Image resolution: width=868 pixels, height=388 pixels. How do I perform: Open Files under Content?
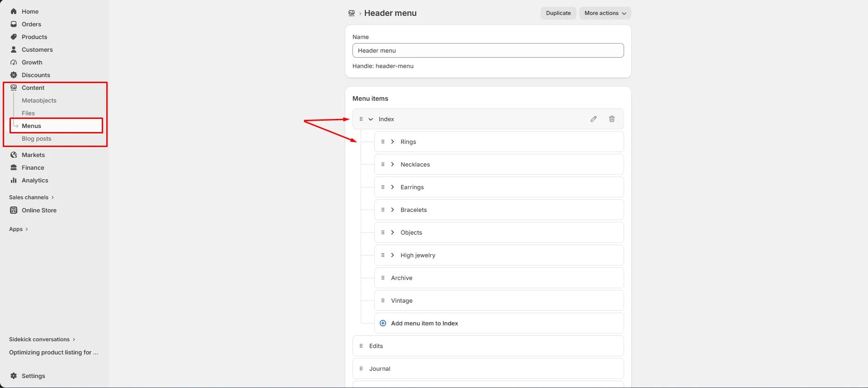[x=28, y=113]
